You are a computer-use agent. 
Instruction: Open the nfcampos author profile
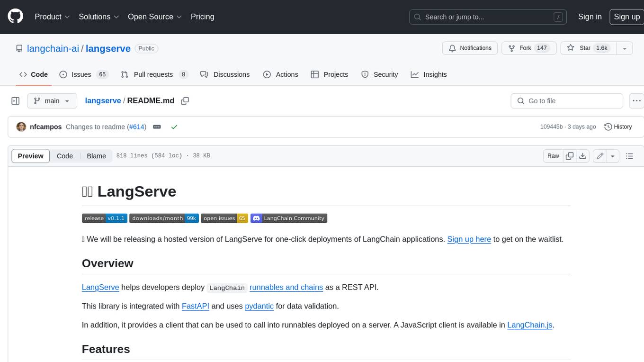45,127
